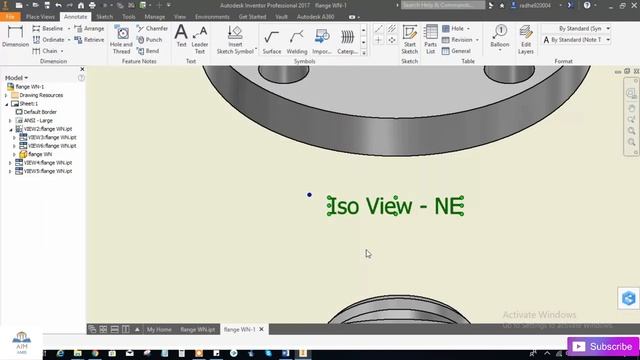The image size is (640, 360).
Task: Expand Drawing Resources node
Action: coord(6,96)
